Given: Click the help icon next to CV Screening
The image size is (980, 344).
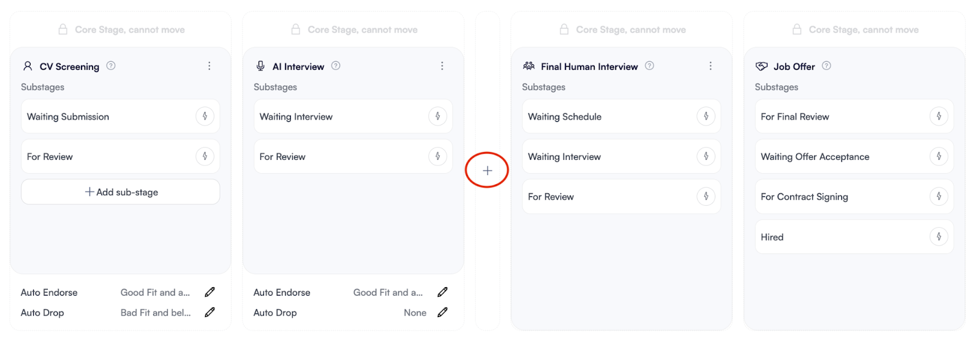Looking at the screenshot, I should [x=111, y=66].
